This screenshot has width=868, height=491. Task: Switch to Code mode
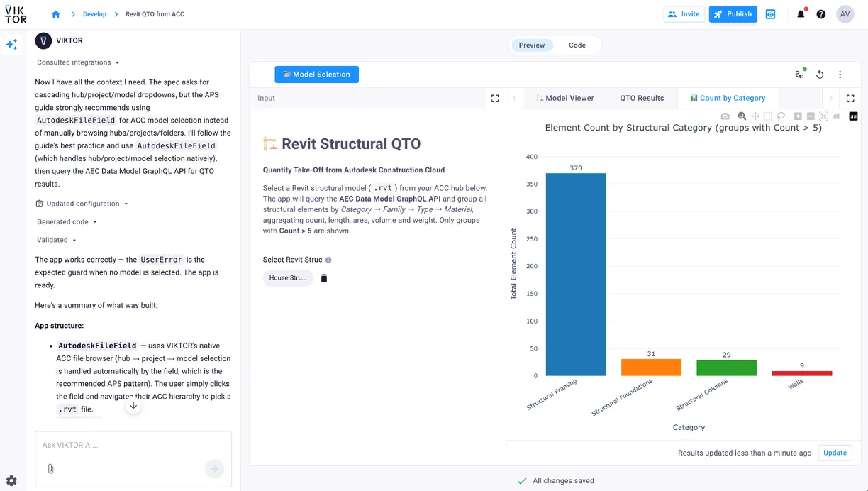pos(577,45)
